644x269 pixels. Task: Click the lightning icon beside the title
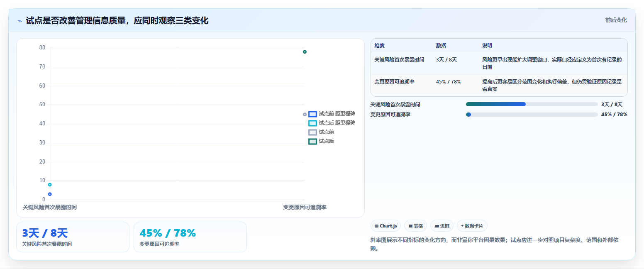(20, 21)
